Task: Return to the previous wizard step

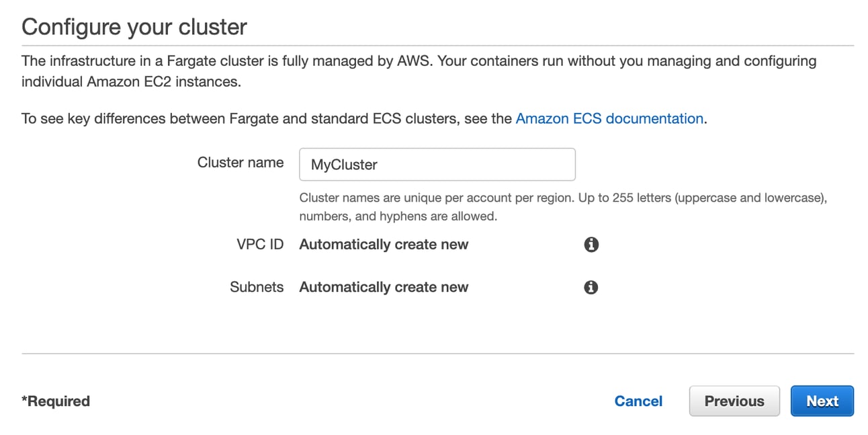Action: (734, 401)
